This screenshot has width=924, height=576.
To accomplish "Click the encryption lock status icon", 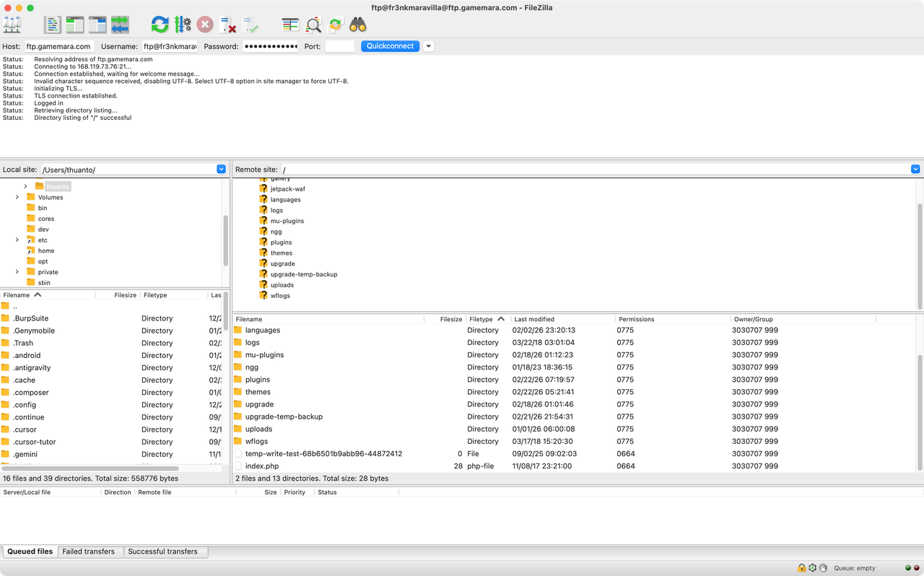I will click(801, 568).
